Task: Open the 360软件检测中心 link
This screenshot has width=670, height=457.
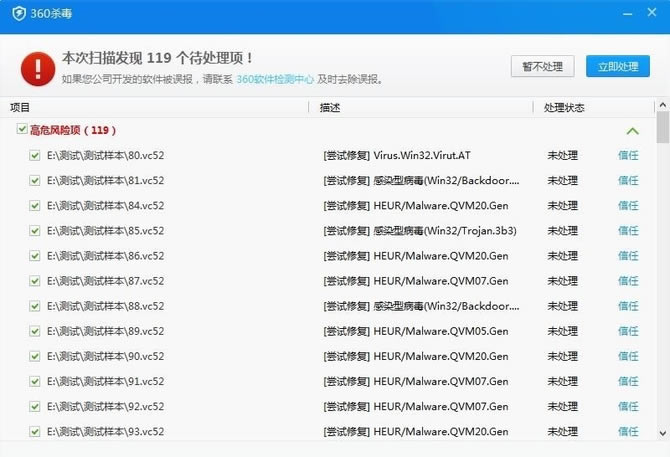Action: coord(275,79)
